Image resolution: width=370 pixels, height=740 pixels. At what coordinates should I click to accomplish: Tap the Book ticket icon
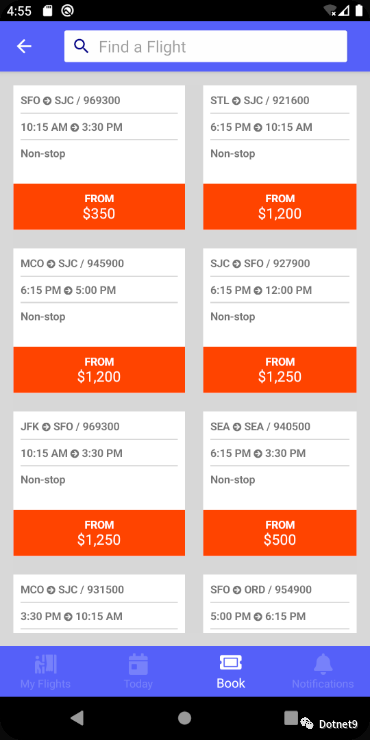231,663
